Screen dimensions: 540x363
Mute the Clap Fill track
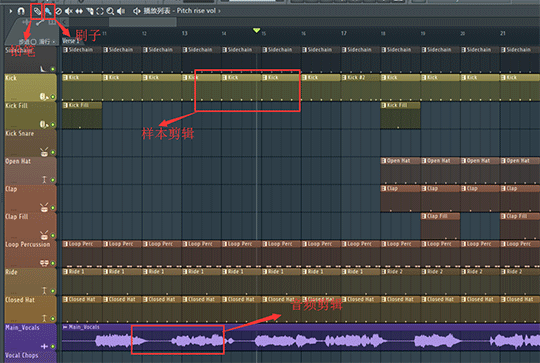click(x=53, y=236)
